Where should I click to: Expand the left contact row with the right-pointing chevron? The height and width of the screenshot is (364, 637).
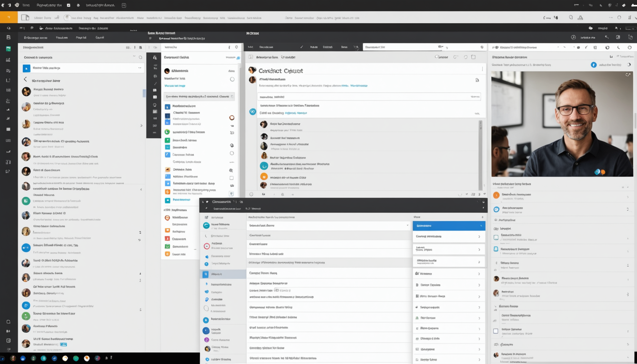(141, 125)
